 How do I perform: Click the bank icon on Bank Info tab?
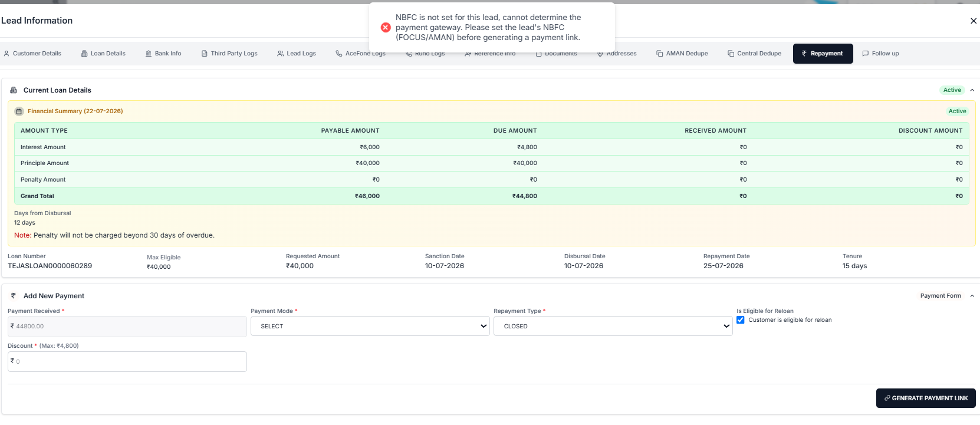pyautogui.click(x=149, y=54)
